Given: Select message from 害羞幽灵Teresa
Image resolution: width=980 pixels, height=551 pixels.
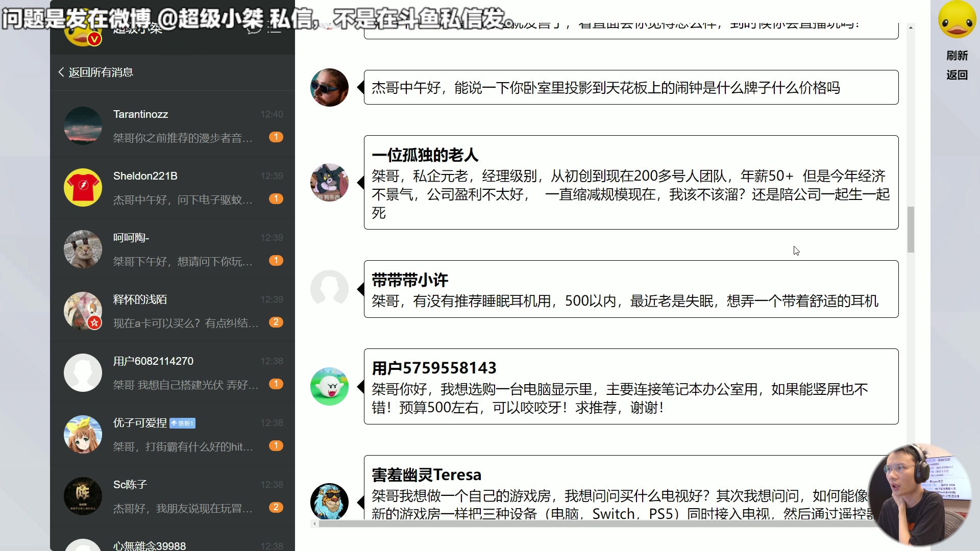Looking at the screenshot, I should coord(631,487).
